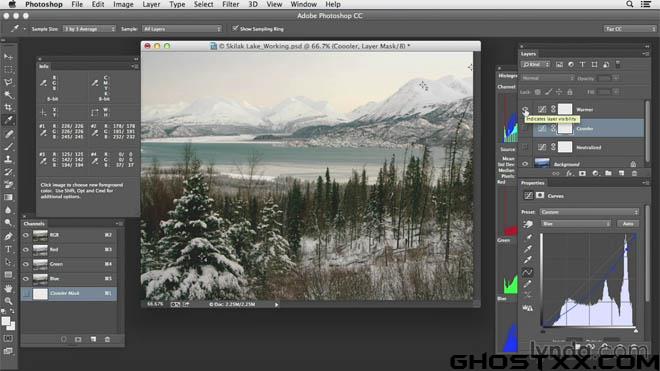This screenshot has height=371, width=660.
Task: Toggle Show Sampling Ring checkbox
Action: pos(235,29)
